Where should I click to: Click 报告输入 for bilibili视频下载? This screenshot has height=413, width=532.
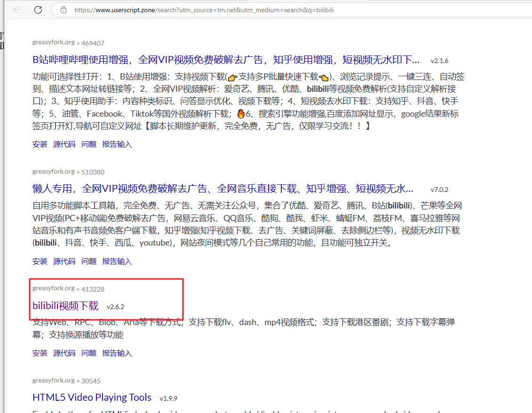[x=117, y=353]
